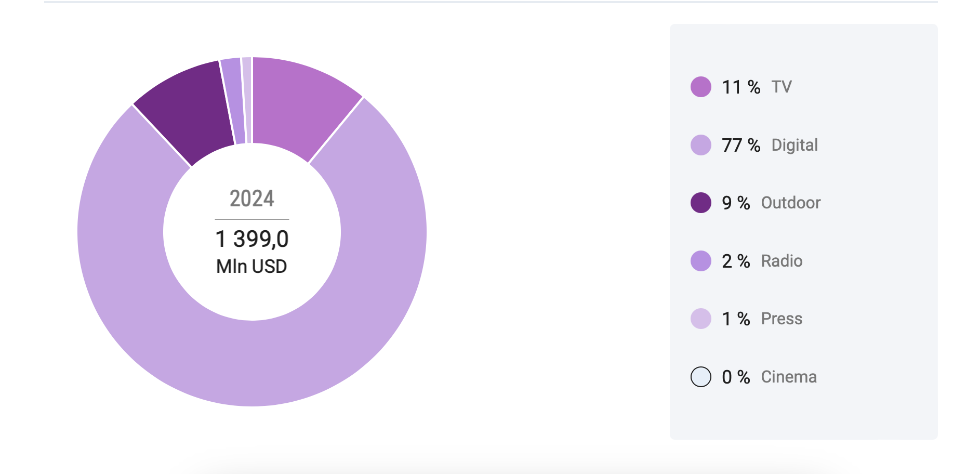Image resolution: width=980 pixels, height=474 pixels.
Task: Select the "Cinema" legend label text
Action: 788,377
